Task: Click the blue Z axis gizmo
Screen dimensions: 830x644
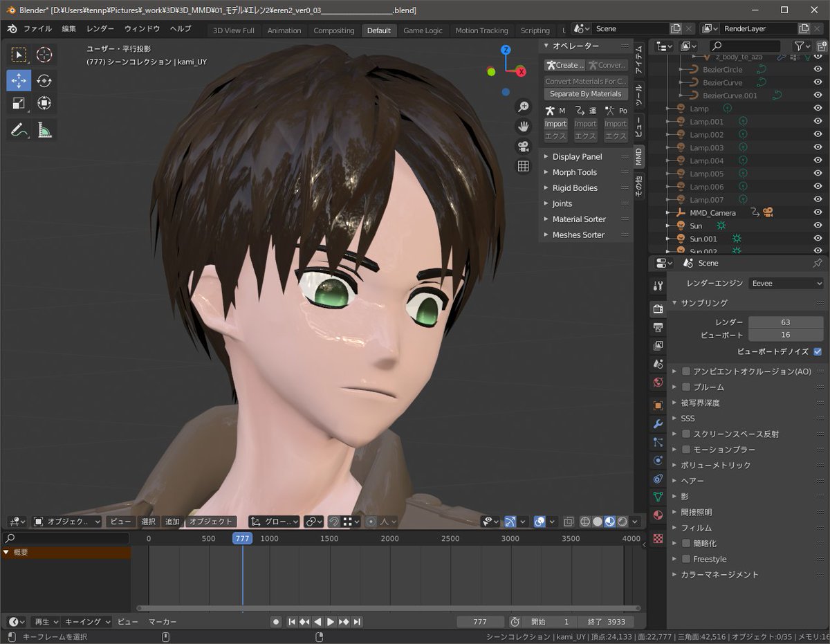Action: (x=506, y=50)
